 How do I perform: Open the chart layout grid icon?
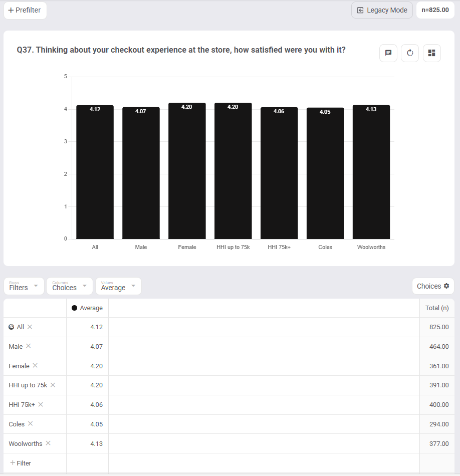pyautogui.click(x=432, y=53)
